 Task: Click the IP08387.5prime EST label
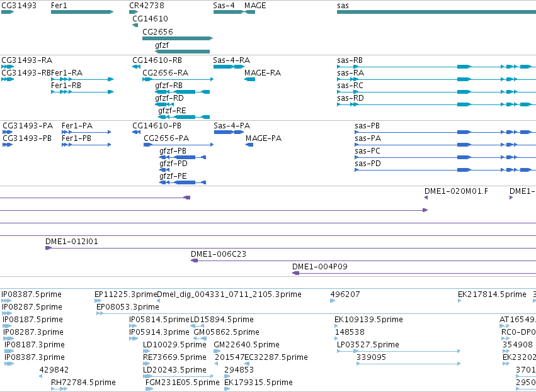click(x=31, y=294)
